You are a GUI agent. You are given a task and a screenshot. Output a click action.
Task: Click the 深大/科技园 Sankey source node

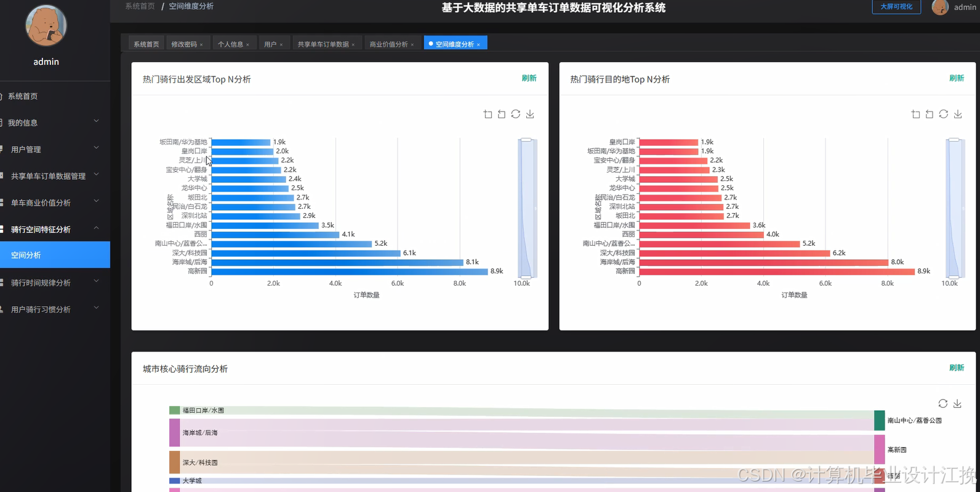(x=175, y=462)
